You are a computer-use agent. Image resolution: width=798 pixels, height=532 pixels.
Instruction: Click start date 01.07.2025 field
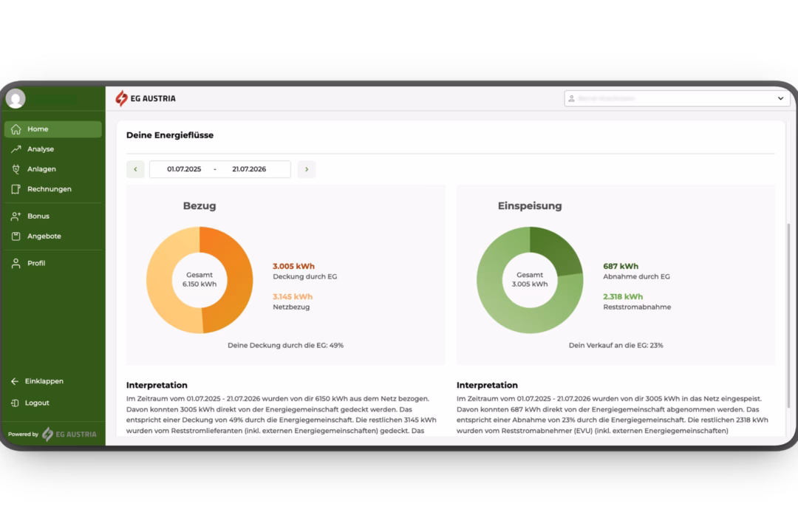[x=184, y=169]
